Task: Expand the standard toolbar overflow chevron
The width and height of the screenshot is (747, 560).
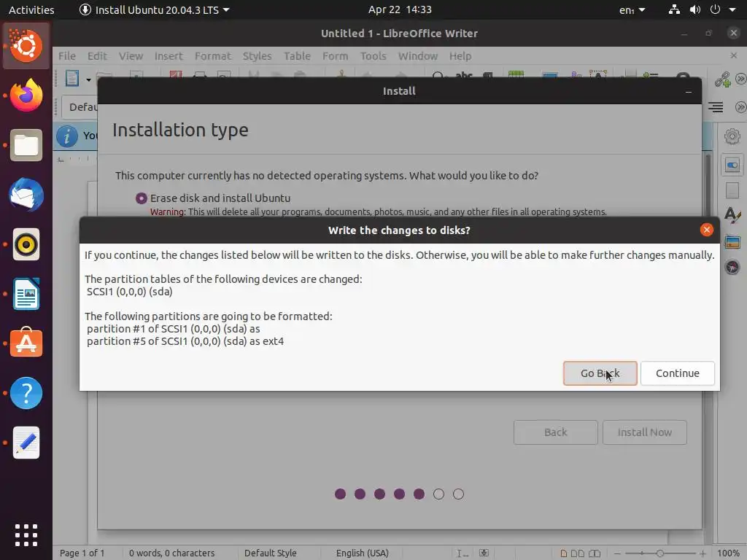Action: [x=740, y=79]
